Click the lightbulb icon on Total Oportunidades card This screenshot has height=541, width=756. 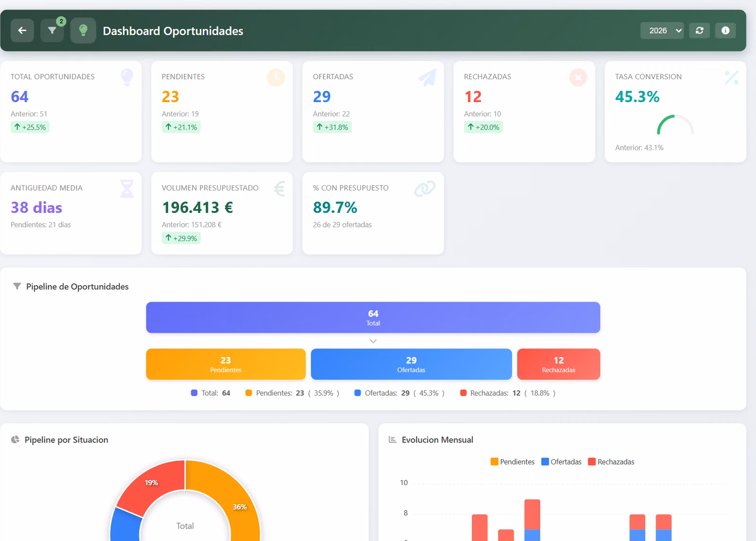pyautogui.click(x=127, y=78)
